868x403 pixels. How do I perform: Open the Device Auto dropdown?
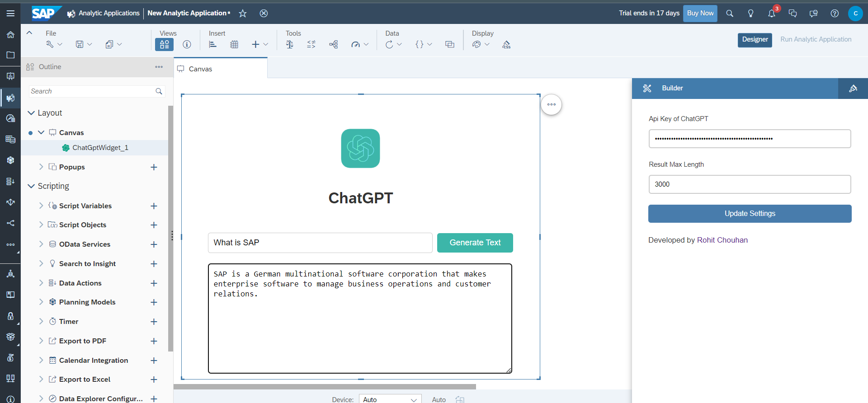390,399
